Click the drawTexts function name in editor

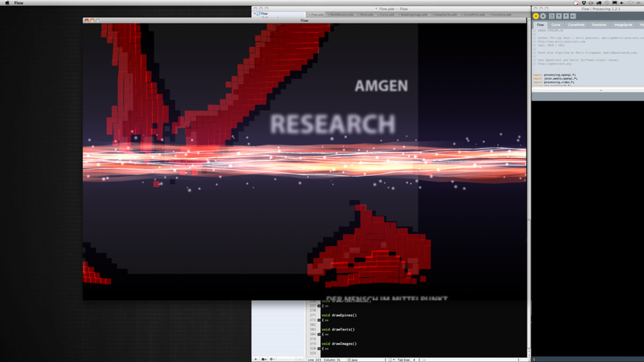pyautogui.click(x=343, y=329)
